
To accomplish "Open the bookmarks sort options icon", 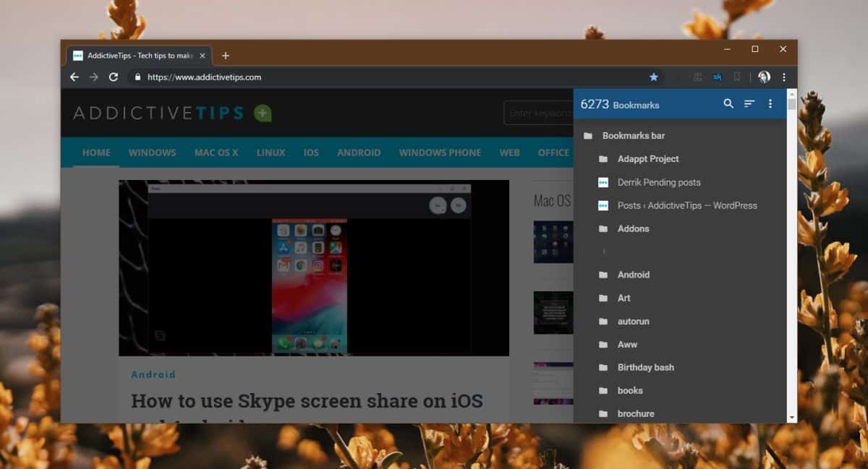I will click(749, 104).
